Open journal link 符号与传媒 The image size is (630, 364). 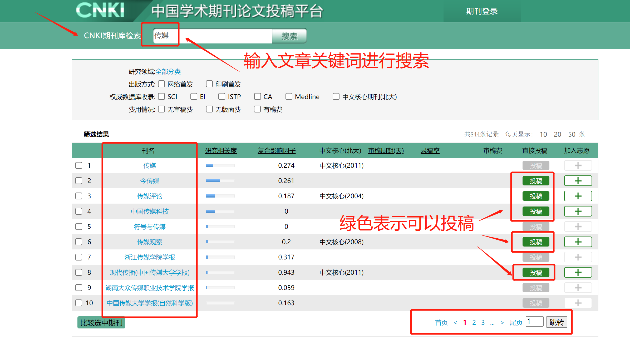point(150,227)
